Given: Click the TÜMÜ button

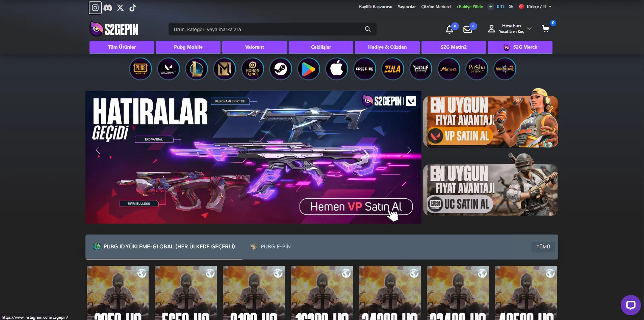Looking at the screenshot, I should pyautogui.click(x=543, y=247).
